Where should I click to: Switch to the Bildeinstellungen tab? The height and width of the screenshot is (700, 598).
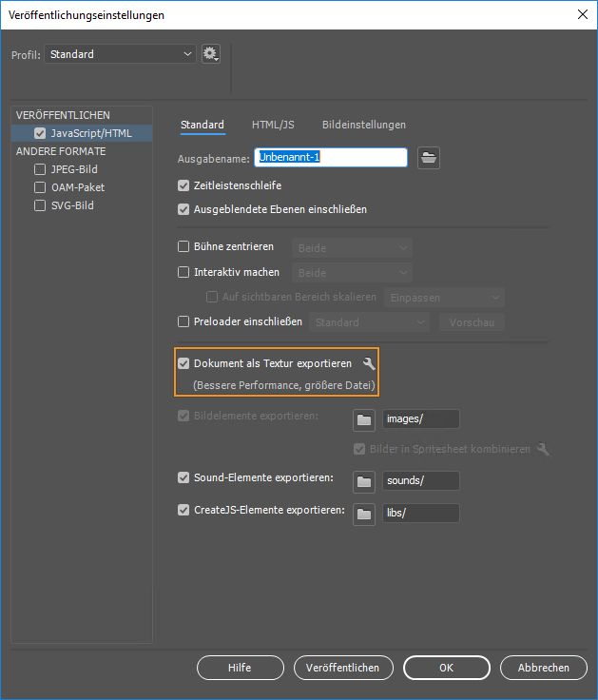pyautogui.click(x=364, y=125)
